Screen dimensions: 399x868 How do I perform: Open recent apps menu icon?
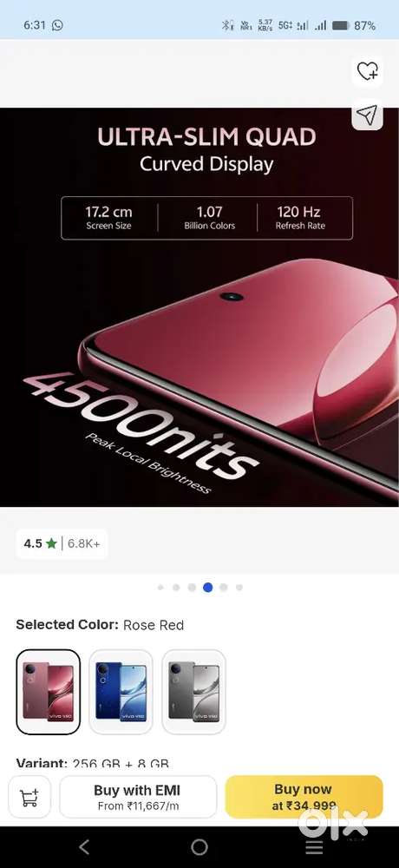point(314,847)
